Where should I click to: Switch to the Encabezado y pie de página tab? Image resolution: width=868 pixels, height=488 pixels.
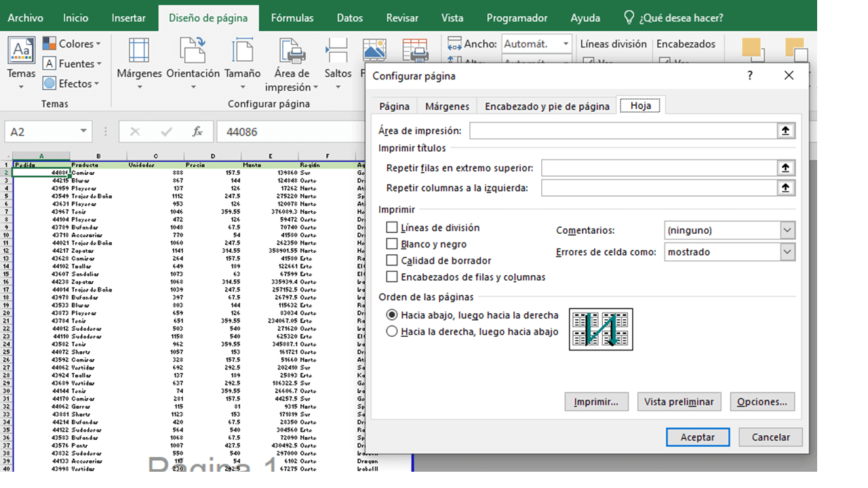click(545, 105)
